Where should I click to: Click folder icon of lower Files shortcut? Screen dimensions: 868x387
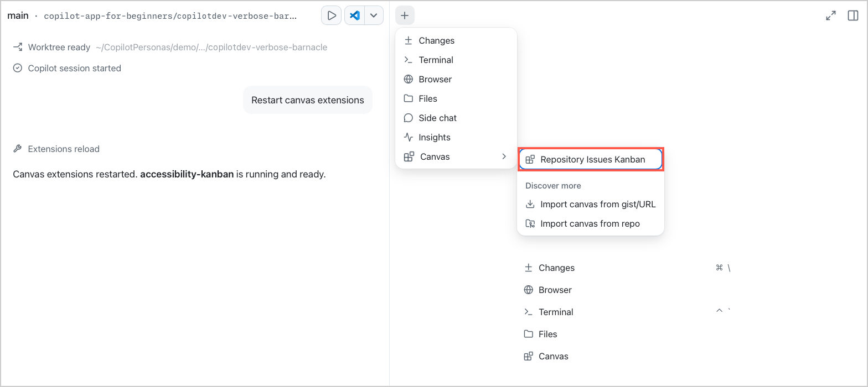point(528,334)
